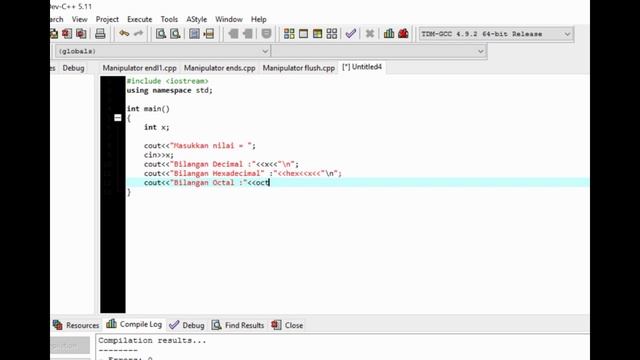The image size is (640, 360).
Task: Click the 'Bilangan Hexadecimal' cout line
Action: coord(242,173)
